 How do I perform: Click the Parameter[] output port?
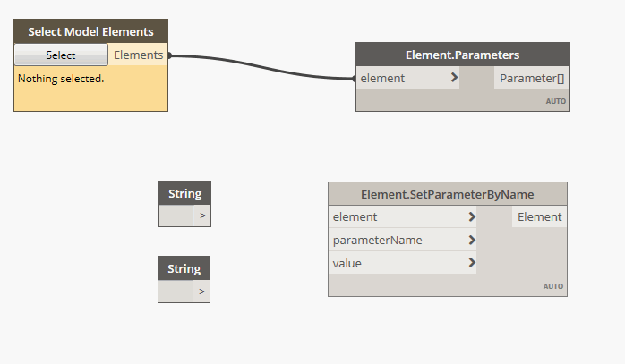point(531,78)
